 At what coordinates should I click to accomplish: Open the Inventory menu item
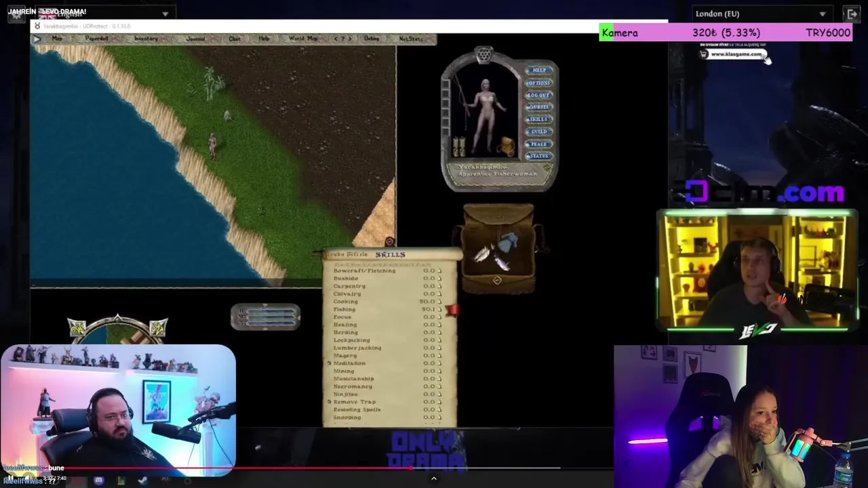146,39
